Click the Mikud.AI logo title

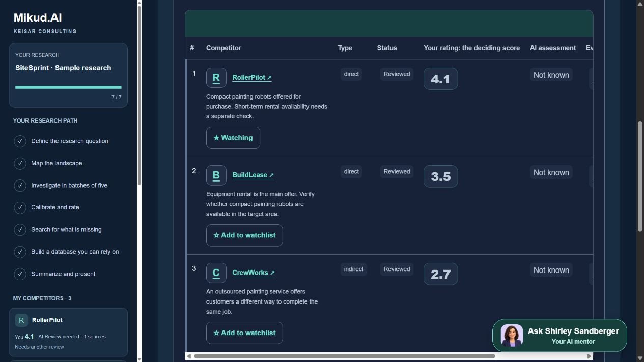[38, 18]
